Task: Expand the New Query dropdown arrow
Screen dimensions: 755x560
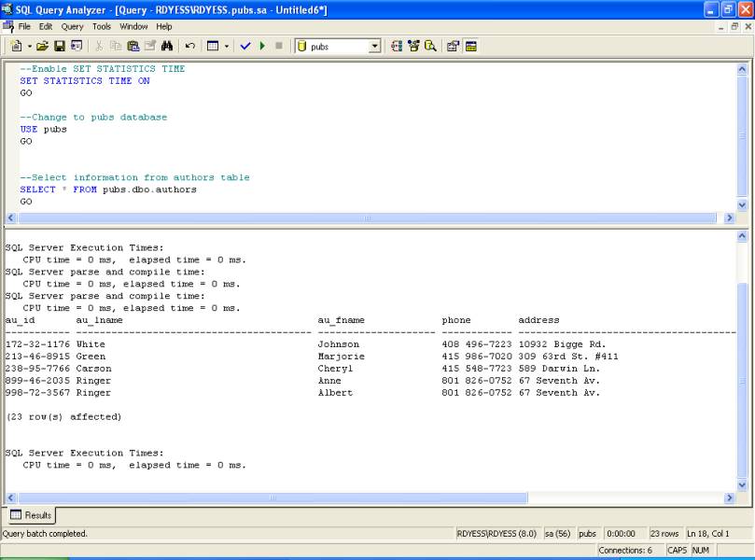Action: [x=29, y=46]
